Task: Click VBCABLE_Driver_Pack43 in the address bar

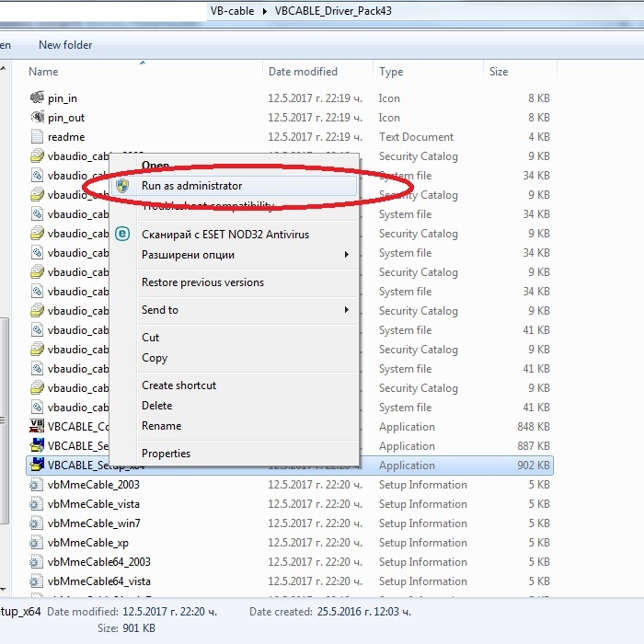Action: click(x=333, y=11)
